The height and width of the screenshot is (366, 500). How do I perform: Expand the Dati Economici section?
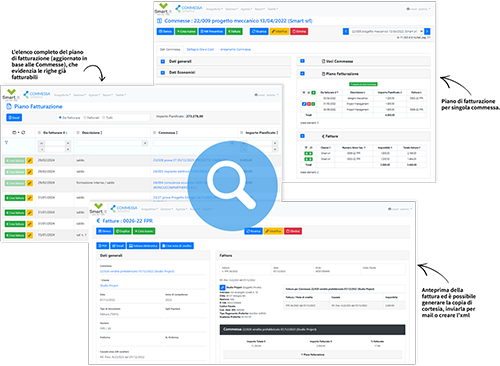[163, 72]
